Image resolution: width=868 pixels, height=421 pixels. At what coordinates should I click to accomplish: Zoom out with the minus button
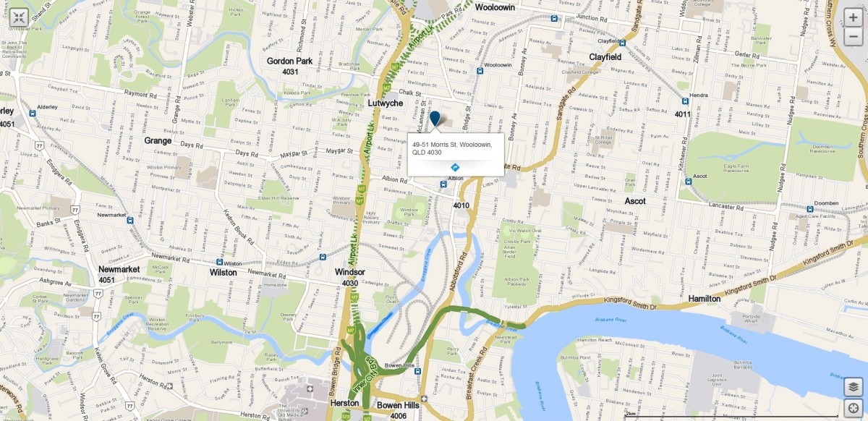tap(854, 35)
